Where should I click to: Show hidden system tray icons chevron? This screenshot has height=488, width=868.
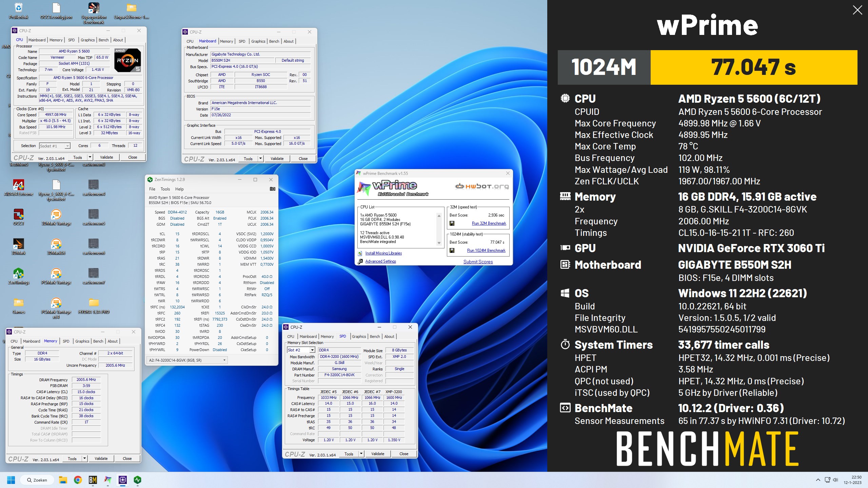[x=818, y=480]
